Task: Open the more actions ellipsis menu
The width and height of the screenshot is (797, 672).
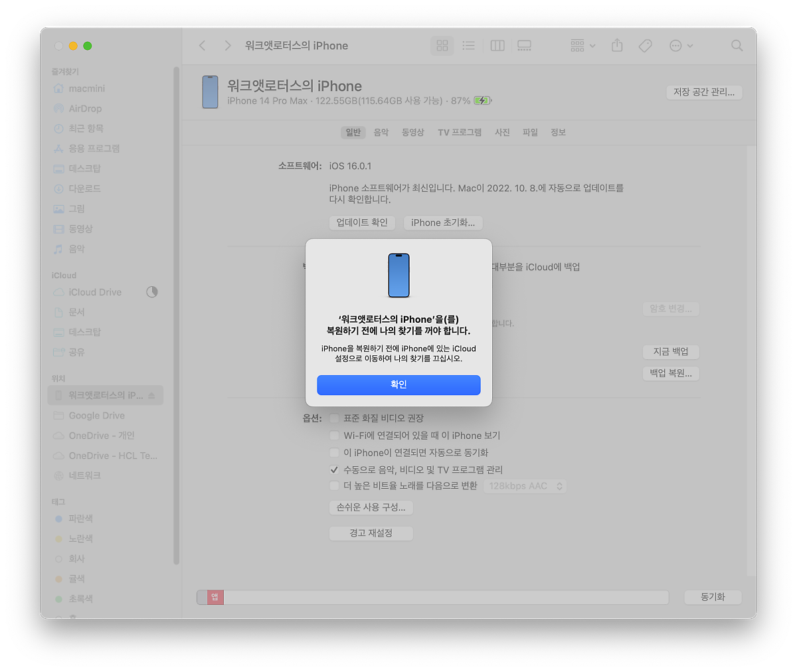Action: point(681,45)
